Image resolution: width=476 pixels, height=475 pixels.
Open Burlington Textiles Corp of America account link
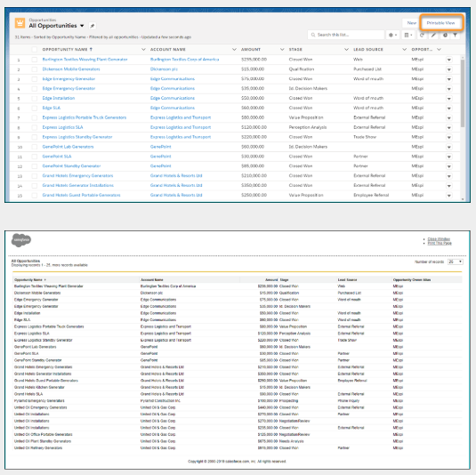184,60
